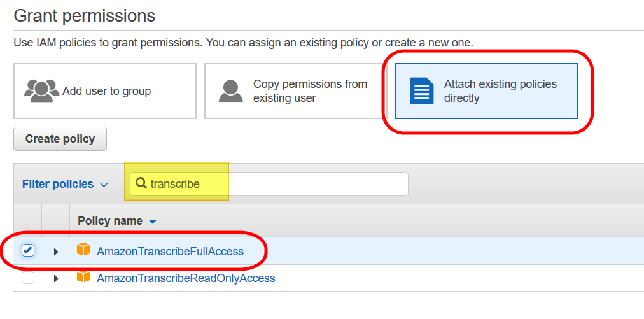Click the blue document policy icon
The height and width of the screenshot is (319, 644).
(421, 91)
